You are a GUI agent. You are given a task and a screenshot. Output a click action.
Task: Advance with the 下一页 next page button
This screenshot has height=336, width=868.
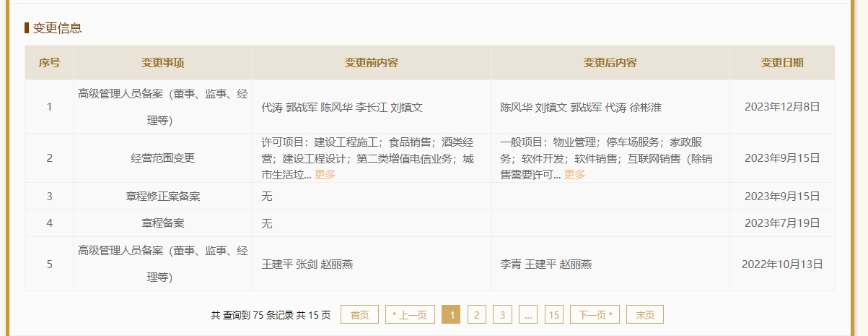tap(595, 315)
